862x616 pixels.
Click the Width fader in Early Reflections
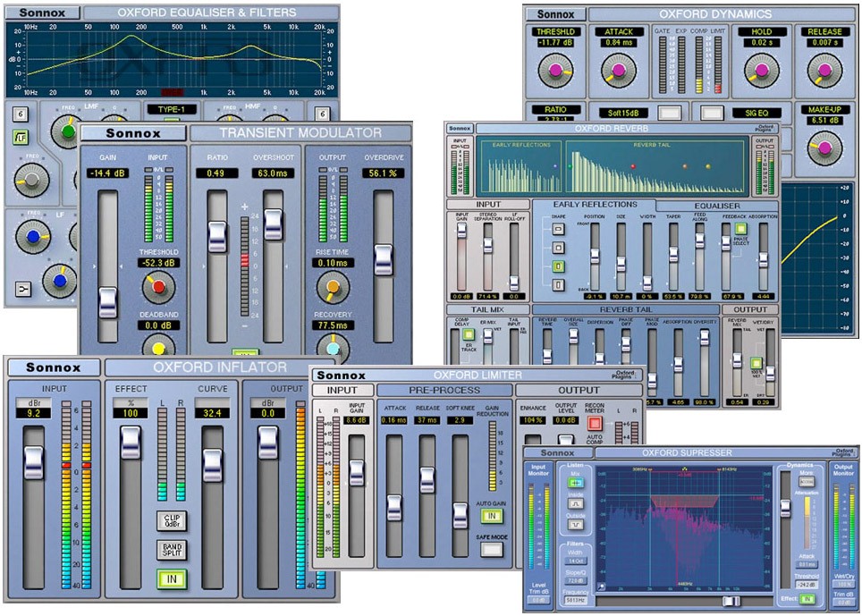point(646,282)
